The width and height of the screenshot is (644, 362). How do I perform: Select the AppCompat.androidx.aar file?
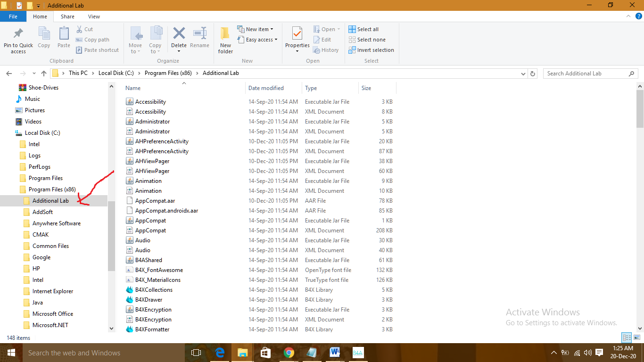pos(166,211)
